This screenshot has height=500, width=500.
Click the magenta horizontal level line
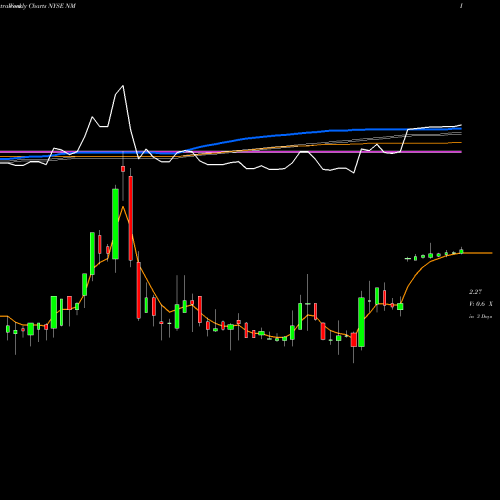(x=231, y=152)
